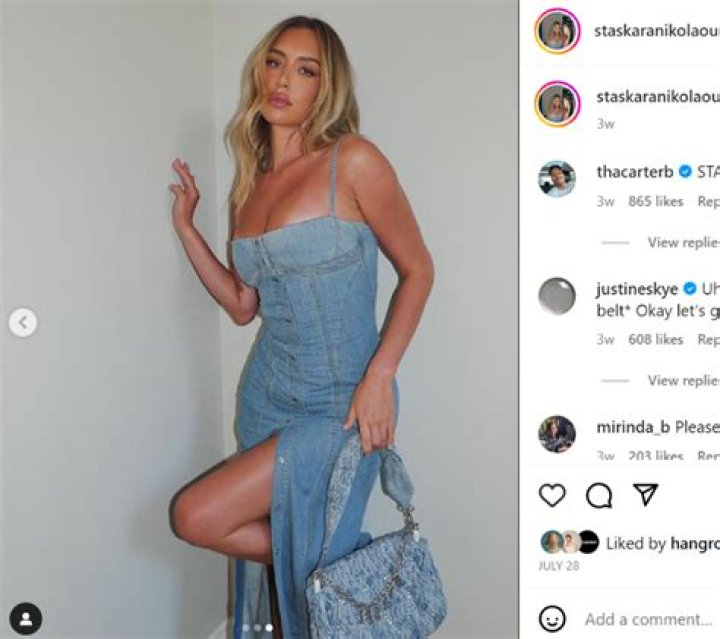Open the emoji picker smiley icon
This screenshot has width=720, height=639.
pyautogui.click(x=552, y=619)
